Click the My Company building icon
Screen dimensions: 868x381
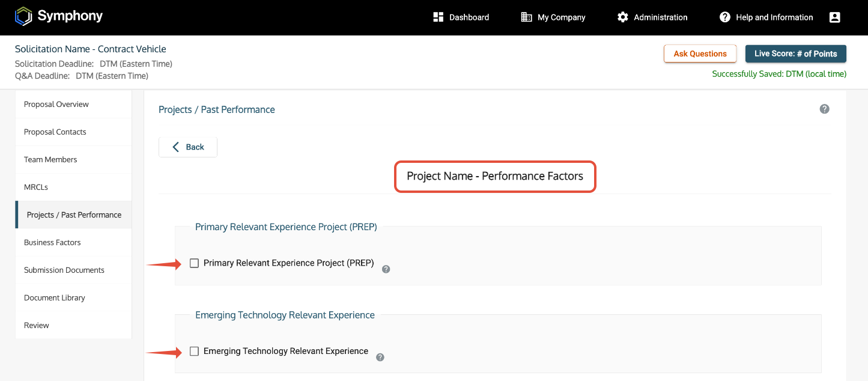526,17
